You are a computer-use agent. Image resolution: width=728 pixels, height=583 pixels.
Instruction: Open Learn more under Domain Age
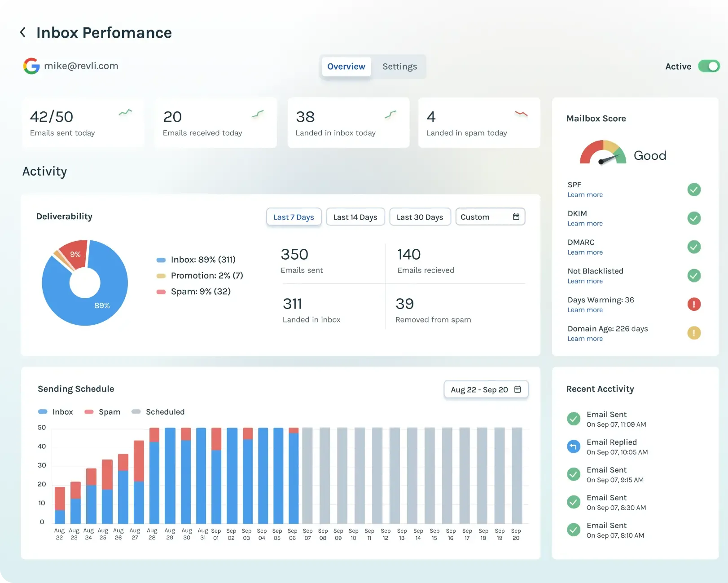click(585, 339)
